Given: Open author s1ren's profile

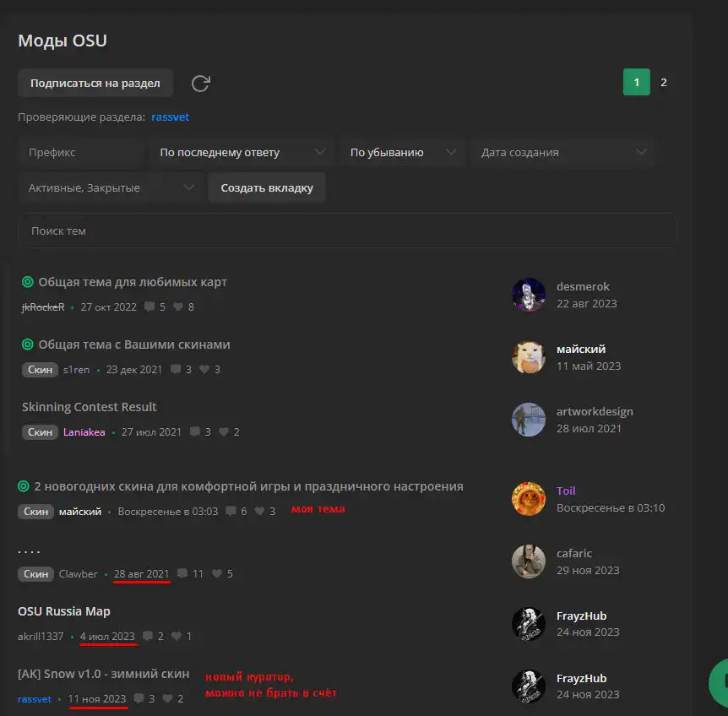Looking at the screenshot, I should [76, 369].
